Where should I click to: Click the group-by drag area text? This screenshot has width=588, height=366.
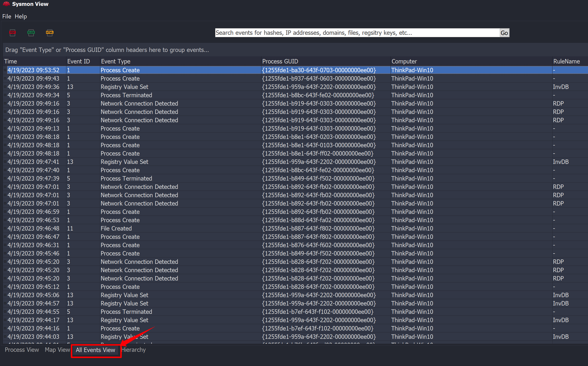click(x=107, y=50)
